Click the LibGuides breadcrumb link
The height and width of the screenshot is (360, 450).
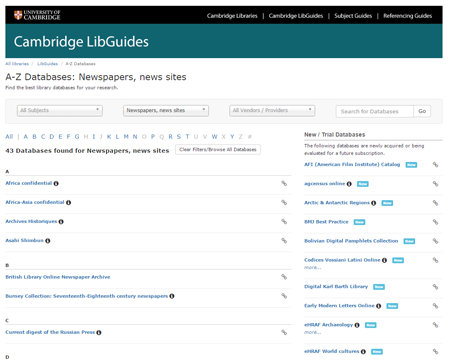47,64
